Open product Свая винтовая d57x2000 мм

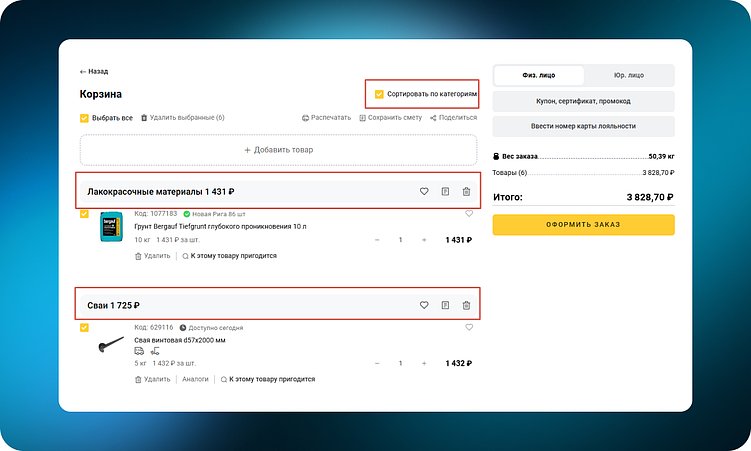180,340
